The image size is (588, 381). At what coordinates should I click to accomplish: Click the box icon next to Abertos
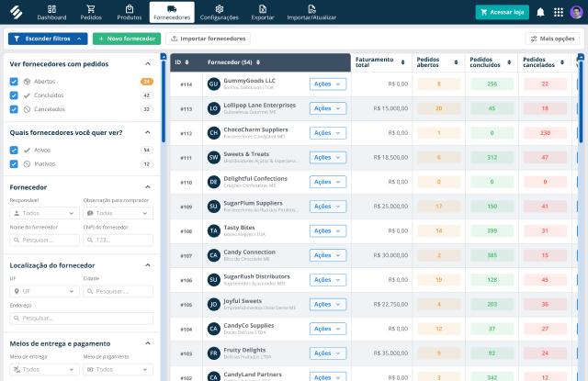point(27,82)
